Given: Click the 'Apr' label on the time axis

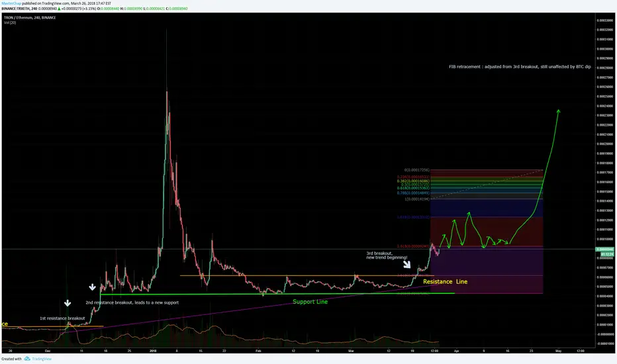Looking at the screenshot, I should [456, 351].
